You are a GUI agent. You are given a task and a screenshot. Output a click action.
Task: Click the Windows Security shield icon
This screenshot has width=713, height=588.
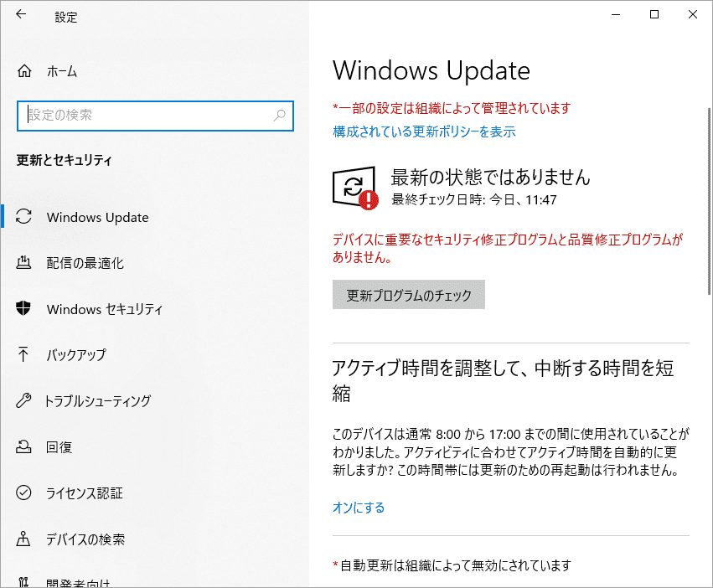pos(23,308)
